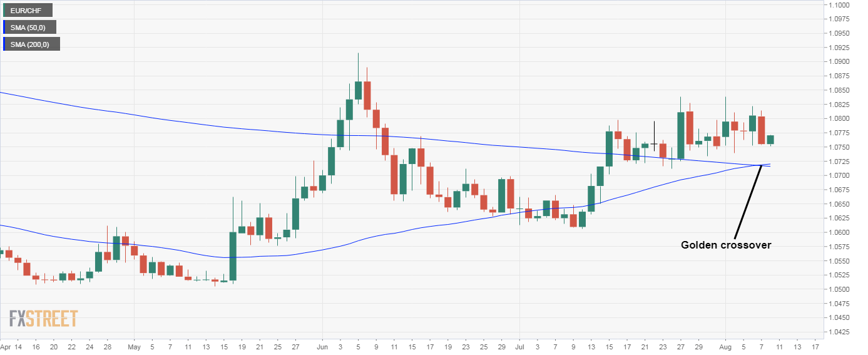Click the 1.1000 price axis label

[x=837, y=5]
